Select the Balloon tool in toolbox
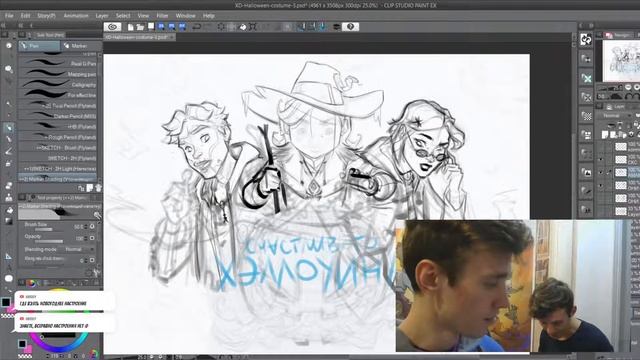 [9, 278]
